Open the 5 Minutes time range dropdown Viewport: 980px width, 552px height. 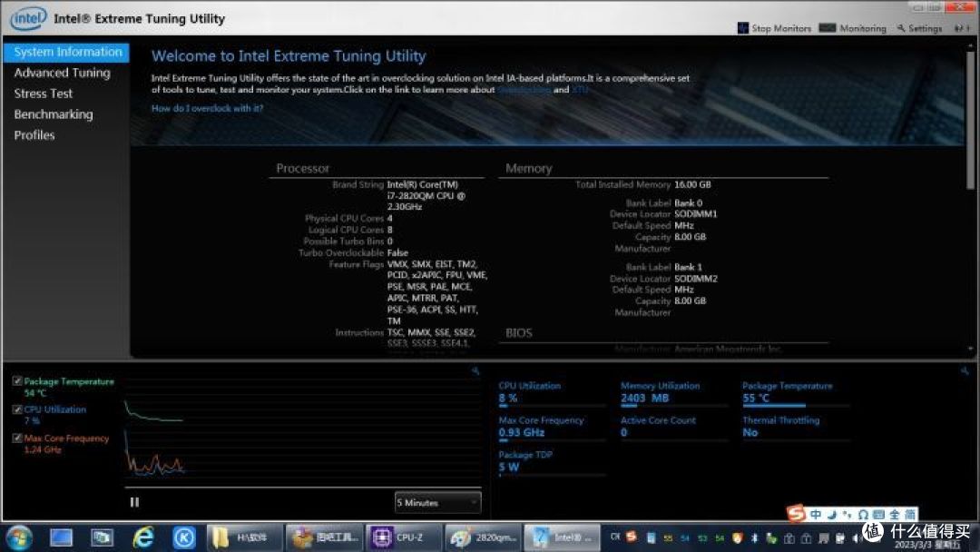(x=437, y=503)
